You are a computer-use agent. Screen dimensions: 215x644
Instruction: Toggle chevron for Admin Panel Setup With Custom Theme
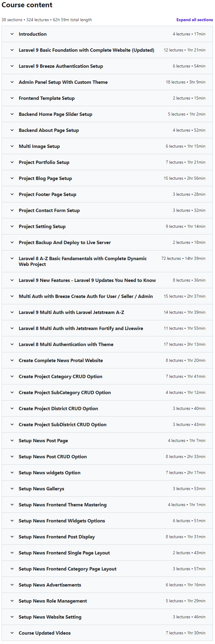pyautogui.click(x=12, y=82)
